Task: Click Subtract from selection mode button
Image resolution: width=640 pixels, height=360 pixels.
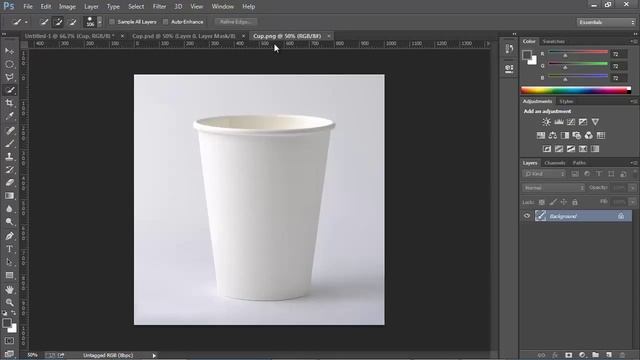Action: (x=73, y=22)
